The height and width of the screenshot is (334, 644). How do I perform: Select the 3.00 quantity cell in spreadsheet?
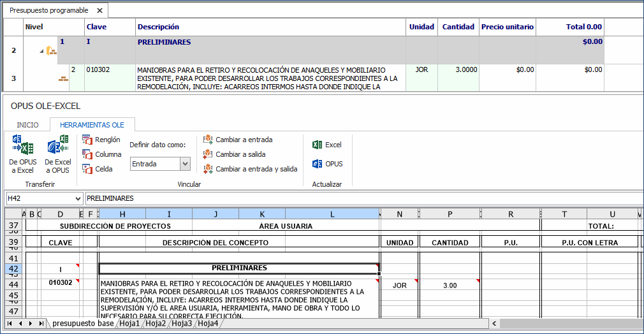click(x=450, y=286)
